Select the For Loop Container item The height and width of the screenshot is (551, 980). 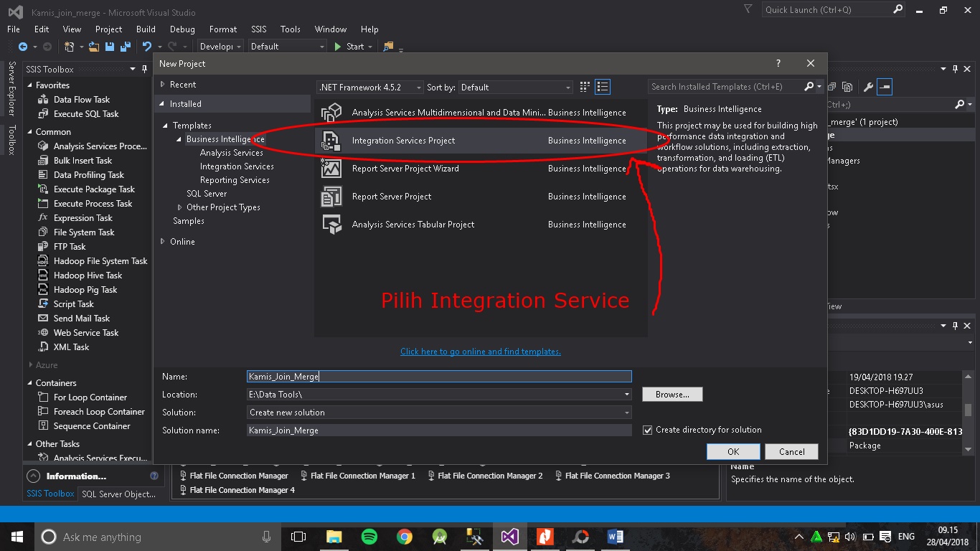tap(90, 397)
